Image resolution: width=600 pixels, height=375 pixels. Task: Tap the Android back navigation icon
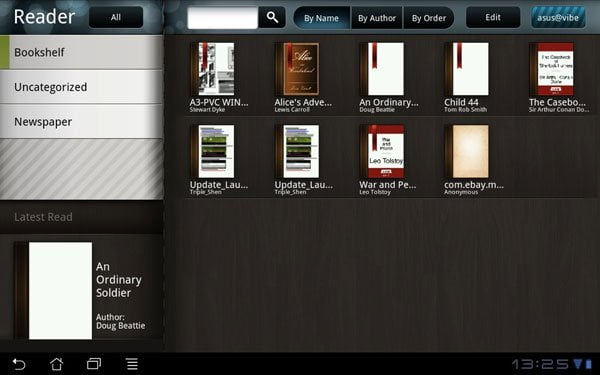click(18, 364)
